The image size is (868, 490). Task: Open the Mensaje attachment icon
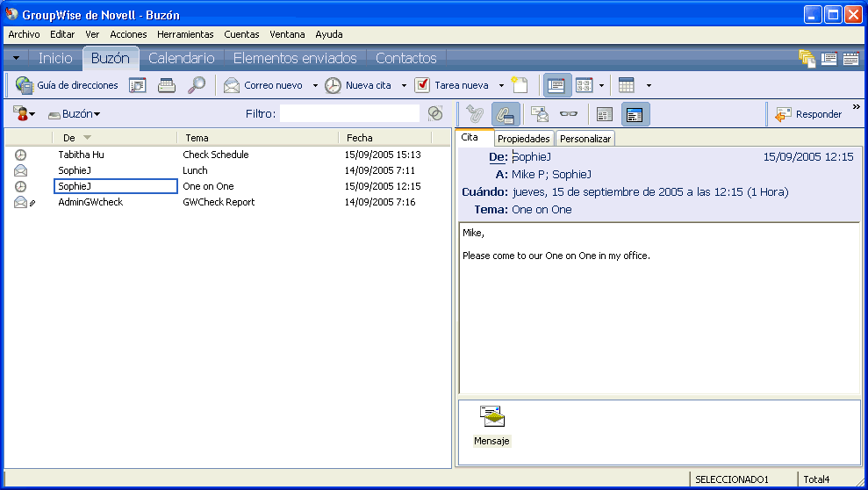tap(491, 425)
